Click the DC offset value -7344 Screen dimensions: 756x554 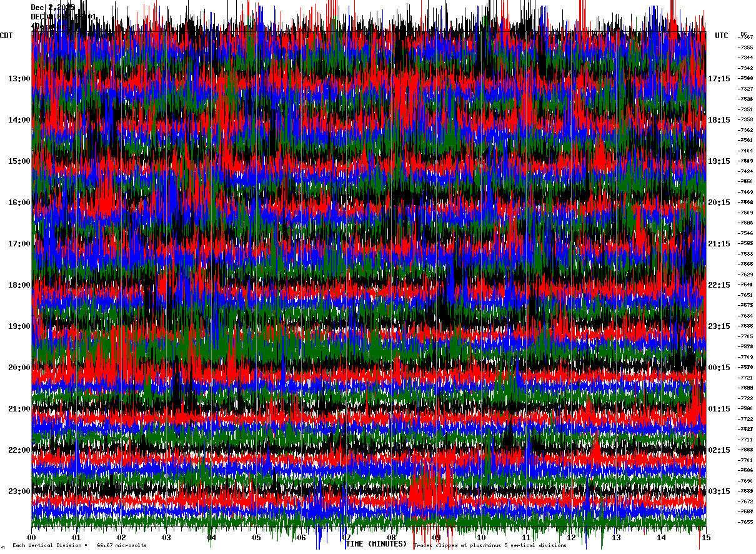coord(745,58)
